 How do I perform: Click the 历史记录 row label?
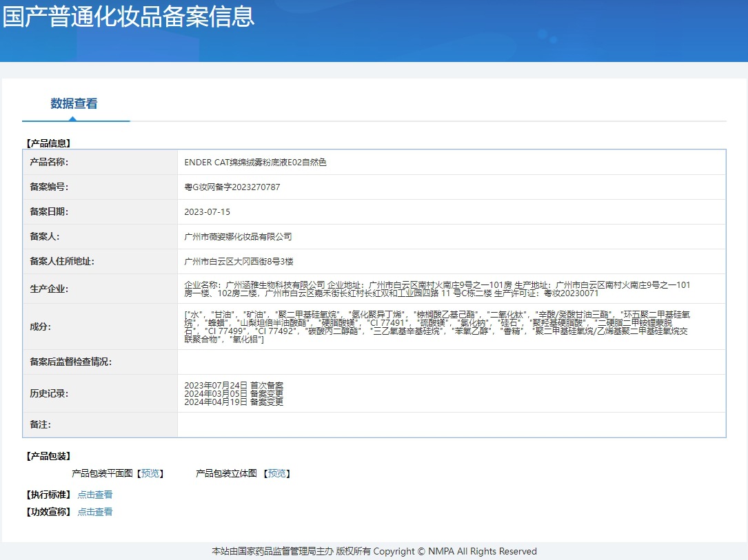[x=49, y=393]
